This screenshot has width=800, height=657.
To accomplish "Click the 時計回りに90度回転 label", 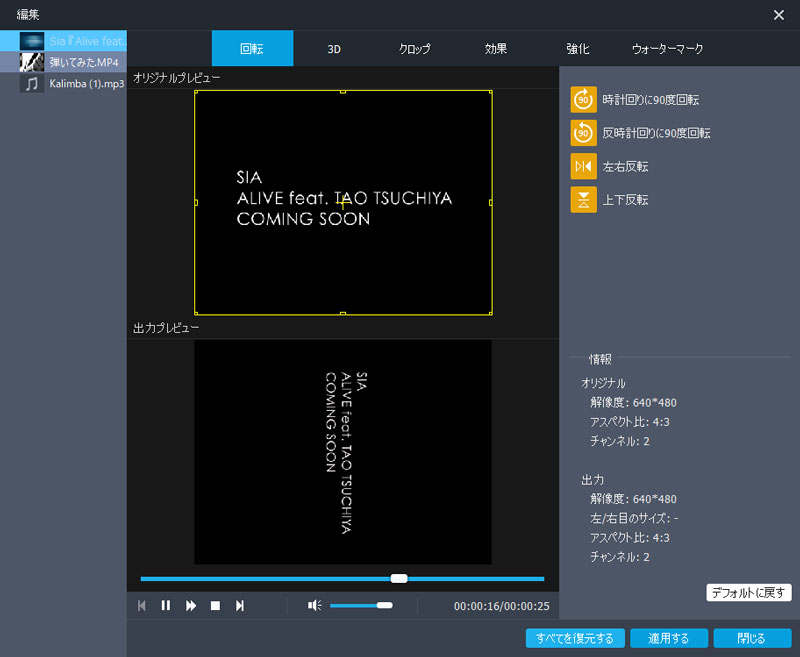I will pyautogui.click(x=651, y=100).
